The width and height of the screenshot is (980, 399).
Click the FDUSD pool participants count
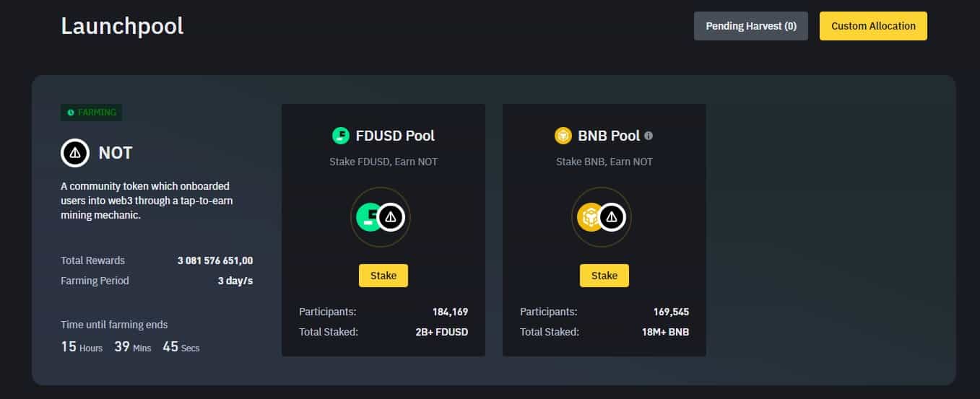click(x=450, y=312)
